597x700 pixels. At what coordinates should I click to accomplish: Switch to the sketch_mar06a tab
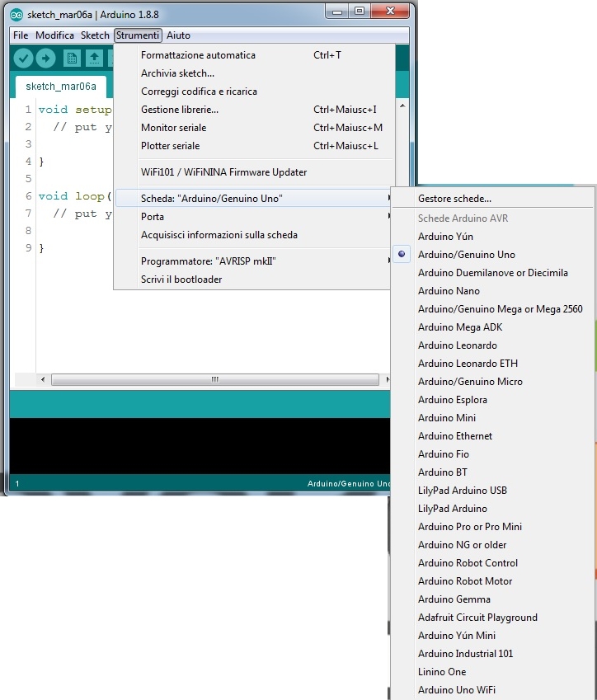tap(61, 87)
